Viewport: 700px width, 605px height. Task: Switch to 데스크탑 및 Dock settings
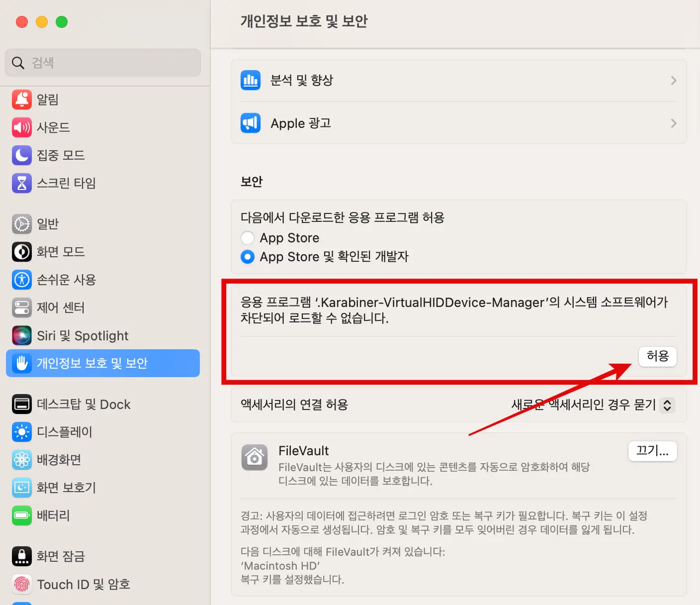click(84, 404)
